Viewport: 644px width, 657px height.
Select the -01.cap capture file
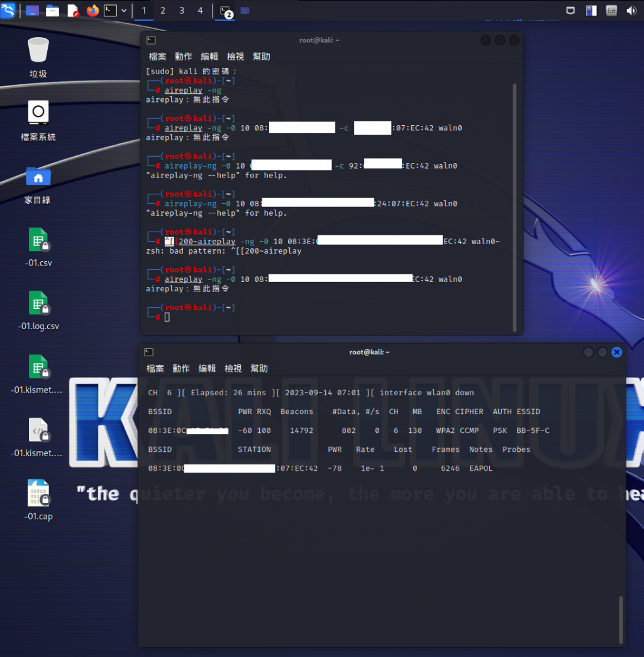[x=38, y=500]
